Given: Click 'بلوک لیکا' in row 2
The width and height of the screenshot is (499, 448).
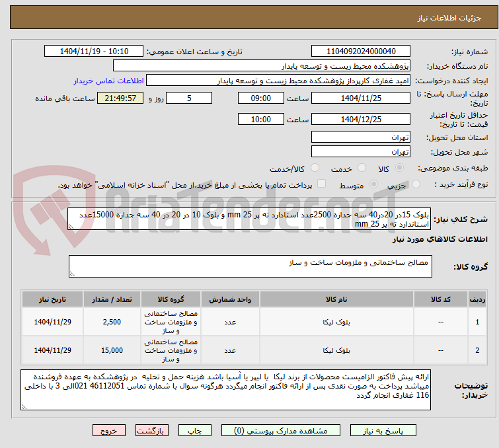Looking at the screenshot, I should pos(336,350).
